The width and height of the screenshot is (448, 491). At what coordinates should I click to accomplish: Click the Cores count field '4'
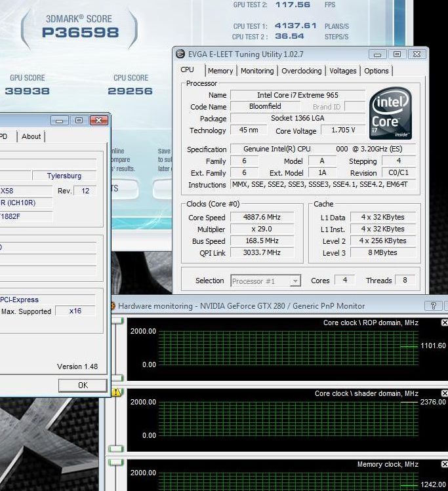[x=344, y=280]
